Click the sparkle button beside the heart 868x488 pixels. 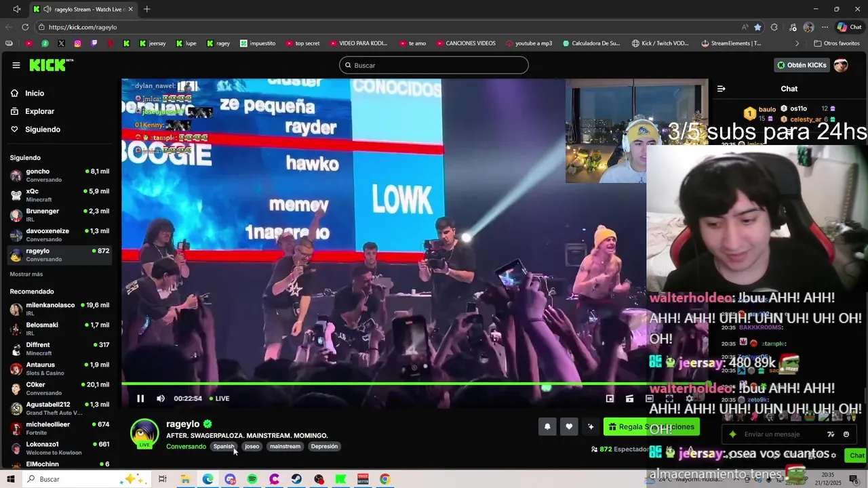coord(591,427)
